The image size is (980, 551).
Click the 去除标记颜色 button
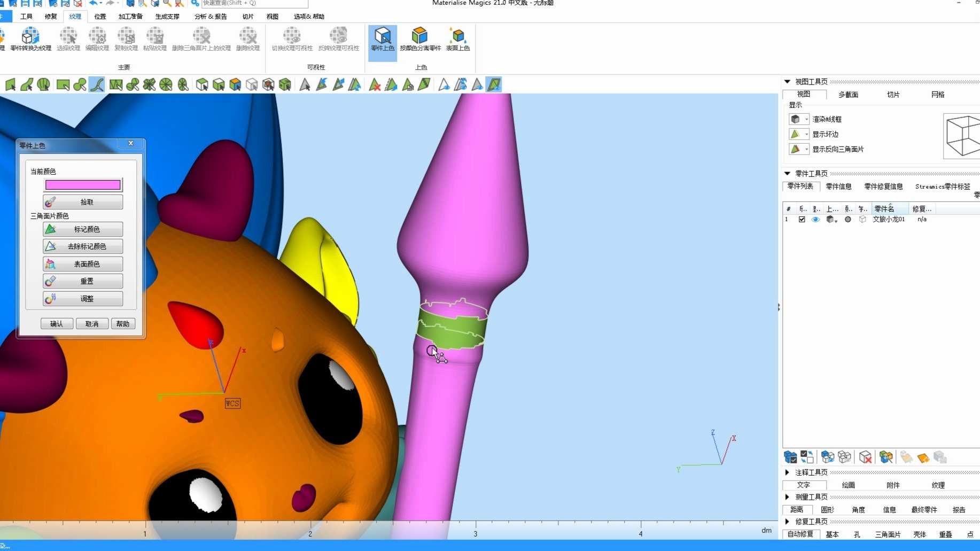(x=83, y=246)
